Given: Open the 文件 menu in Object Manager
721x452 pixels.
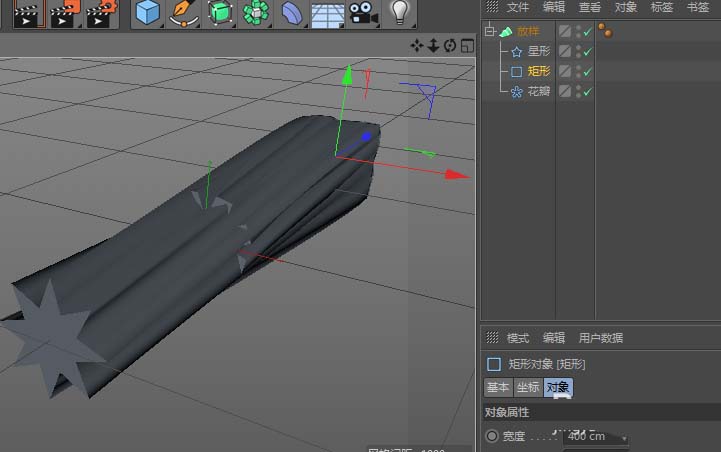Looking at the screenshot, I should 517,7.
